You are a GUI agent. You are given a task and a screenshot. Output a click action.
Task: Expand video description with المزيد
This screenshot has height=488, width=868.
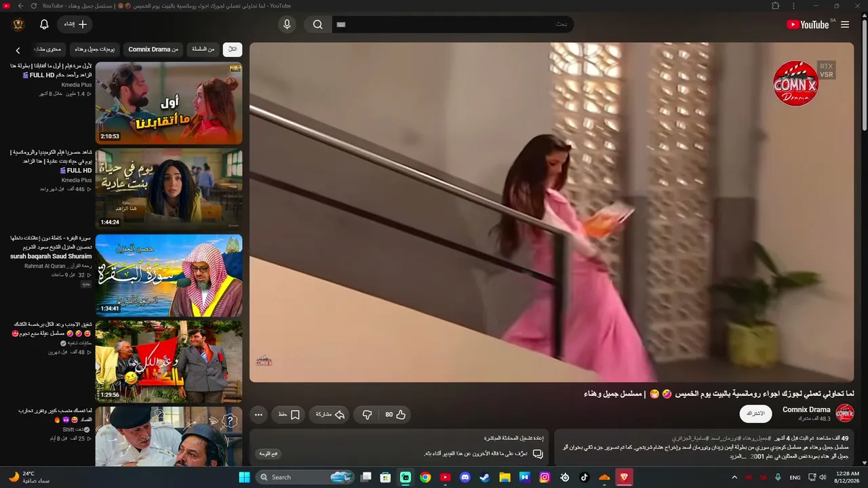click(737, 457)
